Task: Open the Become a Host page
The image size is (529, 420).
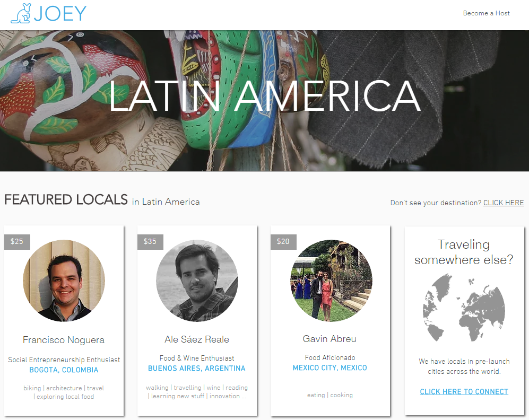Action: point(486,13)
